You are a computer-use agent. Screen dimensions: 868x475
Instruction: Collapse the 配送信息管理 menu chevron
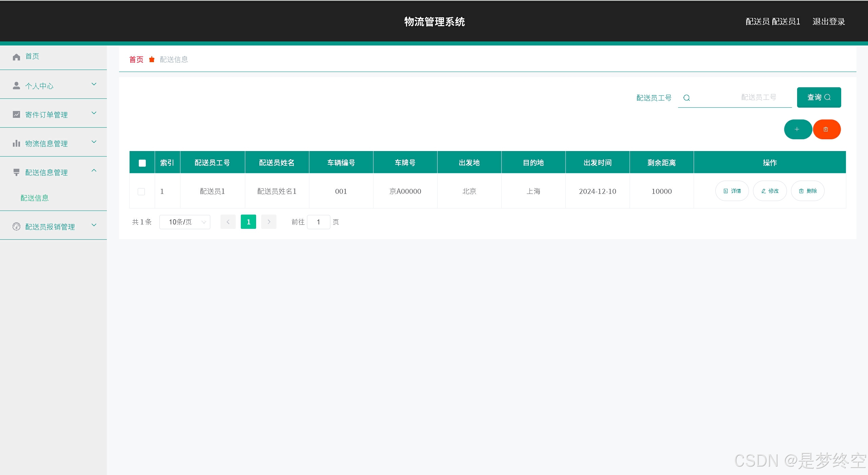coord(94,170)
